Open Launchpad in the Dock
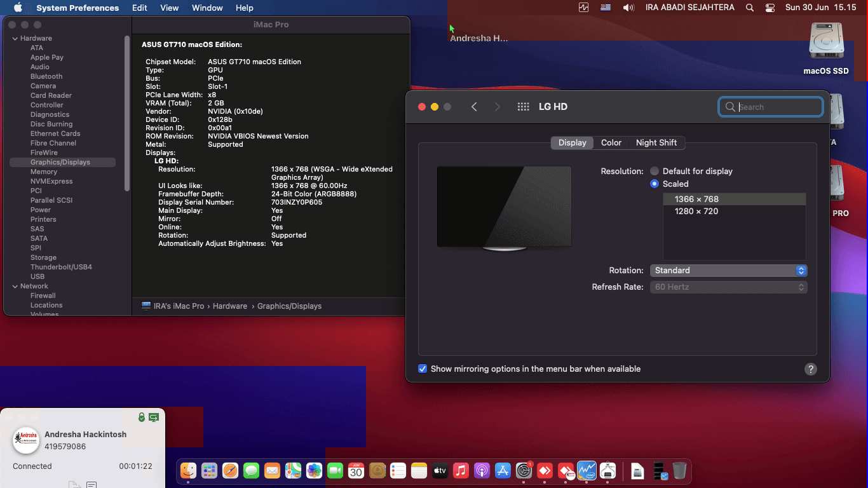This screenshot has width=868, height=488. pyautogui.click(x=209, y=471)
